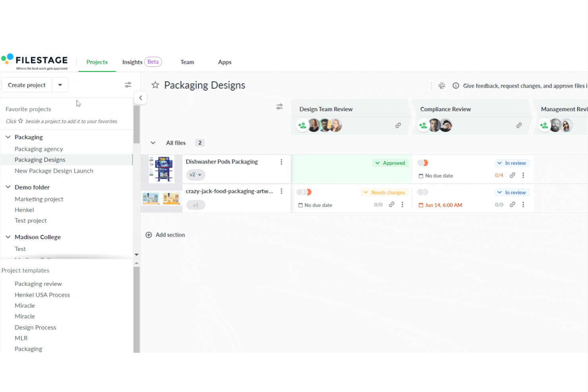Set due date for Dishwasher Pods Compliance Review
Image resolution: width=588 pixels, height=392 pixels.
coord(436,175)
